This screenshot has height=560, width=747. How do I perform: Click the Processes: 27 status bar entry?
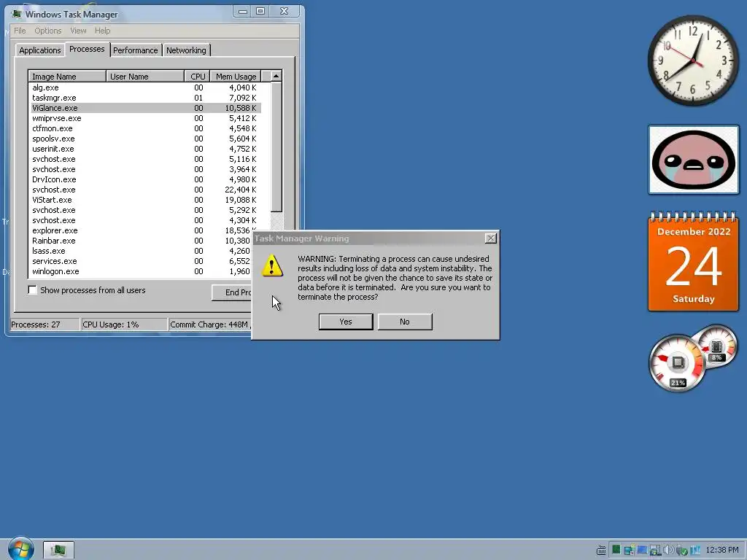(x=44, y=324)
